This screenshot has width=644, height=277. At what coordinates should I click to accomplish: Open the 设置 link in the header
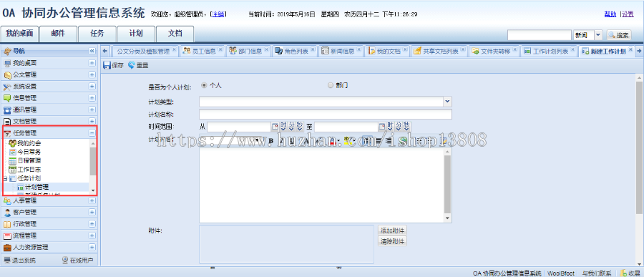coord(628,14)
